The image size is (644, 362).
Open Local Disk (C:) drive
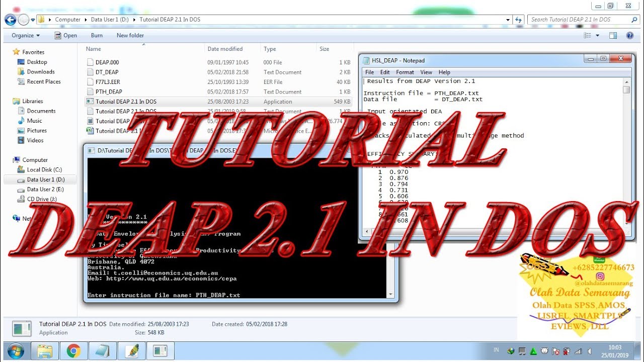click(44, 169)
